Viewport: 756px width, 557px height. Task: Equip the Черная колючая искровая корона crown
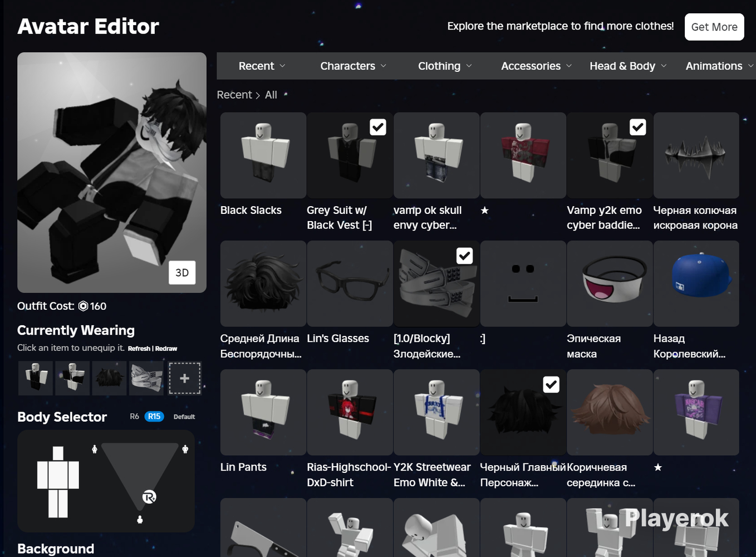pyautogui.click(x=696, y=155)
